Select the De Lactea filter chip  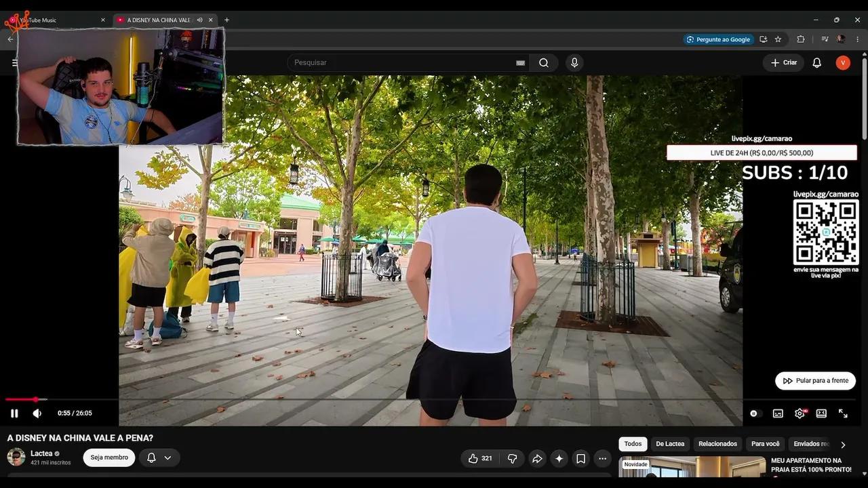coord(670,444)
